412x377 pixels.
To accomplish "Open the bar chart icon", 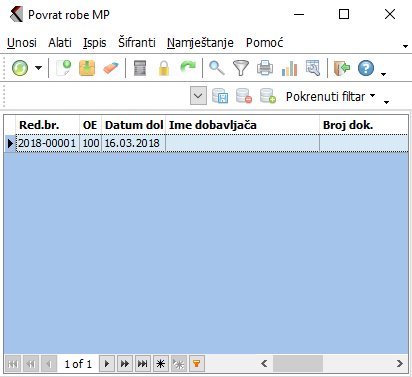I will [289, 68].
